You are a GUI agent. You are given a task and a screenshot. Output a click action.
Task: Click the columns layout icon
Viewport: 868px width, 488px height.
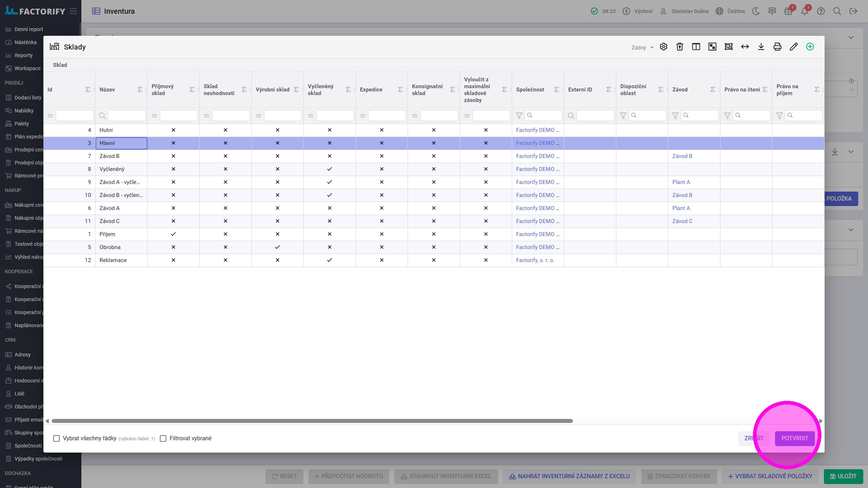696,47
